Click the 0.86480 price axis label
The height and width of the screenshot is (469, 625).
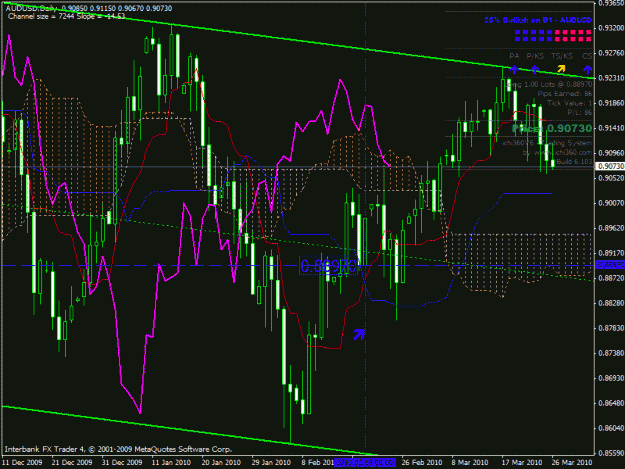[x=611, y=403]
